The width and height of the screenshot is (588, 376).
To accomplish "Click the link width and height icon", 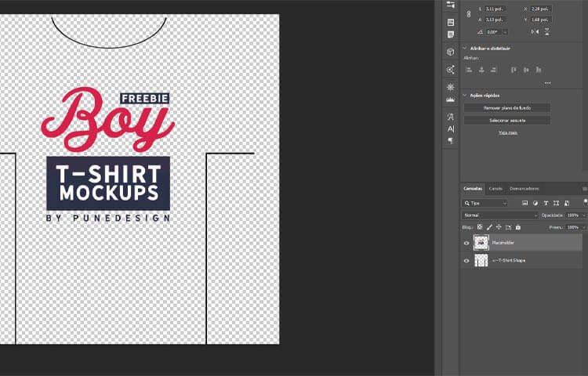I will click(469, 14).
